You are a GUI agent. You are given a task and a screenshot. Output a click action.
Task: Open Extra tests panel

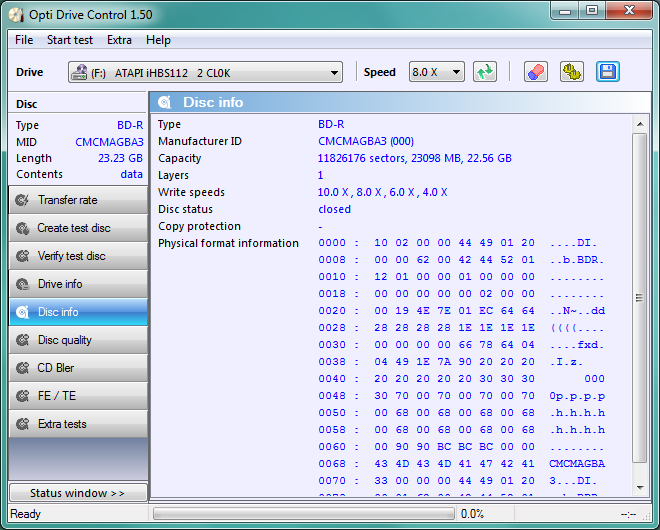click(x=78, y=424)
